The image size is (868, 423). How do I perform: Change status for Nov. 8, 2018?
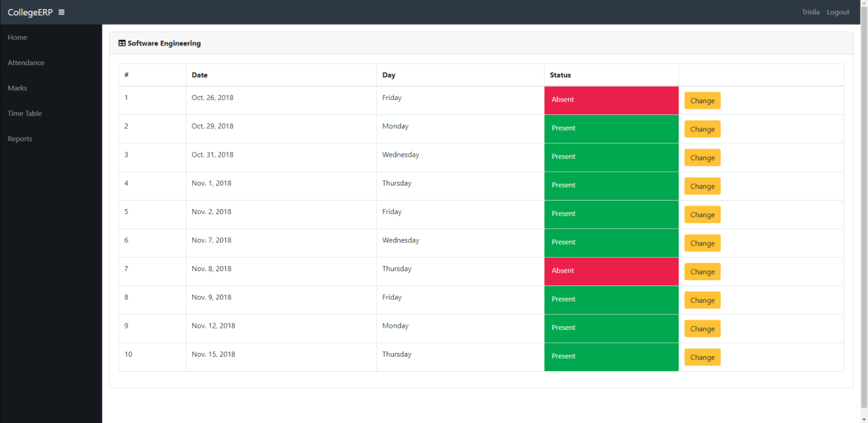(702, 272)
